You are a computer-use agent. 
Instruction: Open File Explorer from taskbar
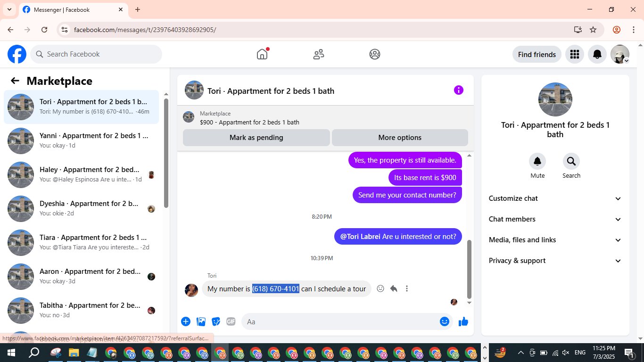pos(74,353)
